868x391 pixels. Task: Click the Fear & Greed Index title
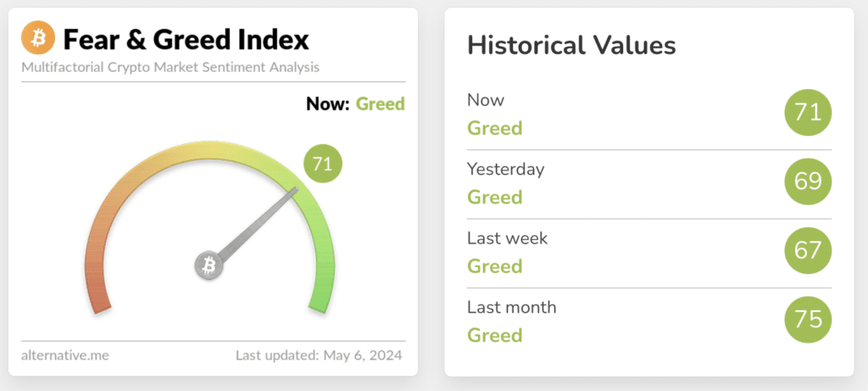[x=186, y=39]
